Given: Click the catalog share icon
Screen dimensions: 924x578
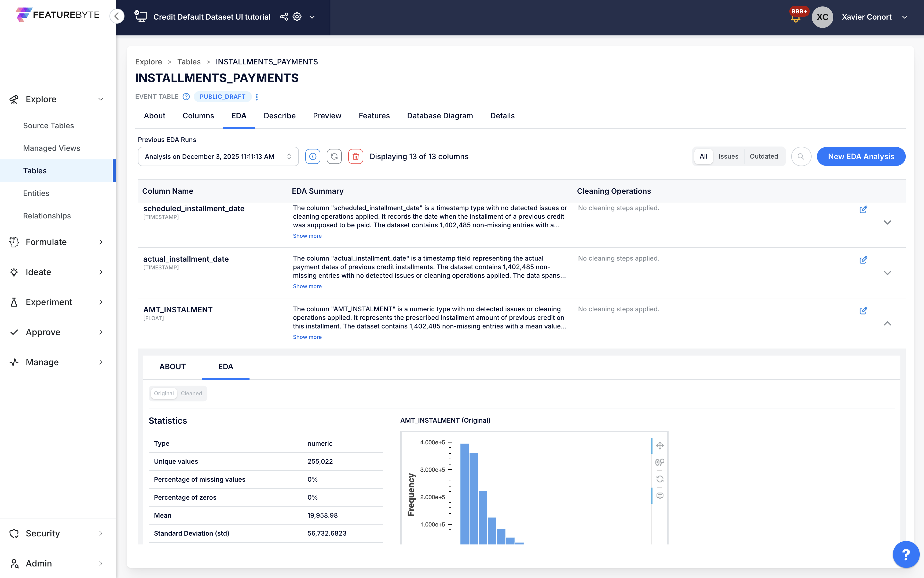Looking at the screenshot, I should [284, 17].
